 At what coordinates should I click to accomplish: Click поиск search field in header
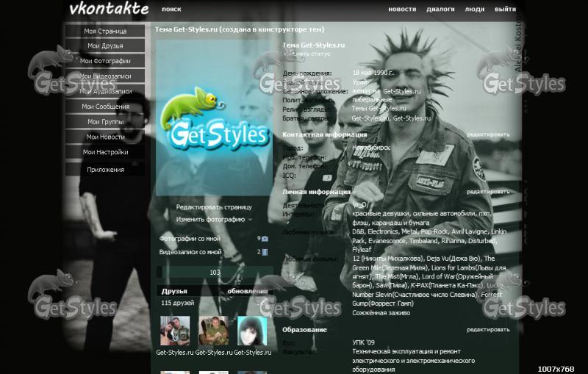(x=171, y=10)
